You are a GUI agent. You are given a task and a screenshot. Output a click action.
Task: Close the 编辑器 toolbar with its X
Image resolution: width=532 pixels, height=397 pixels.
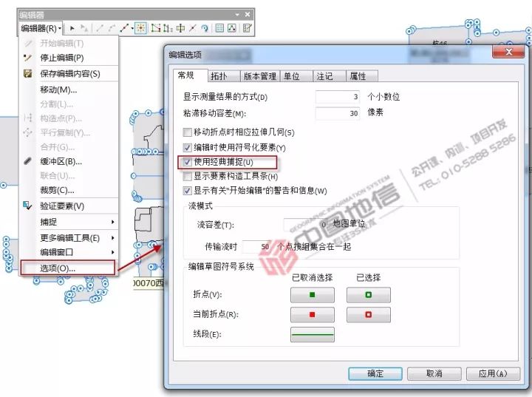click(x=248, y=14)
